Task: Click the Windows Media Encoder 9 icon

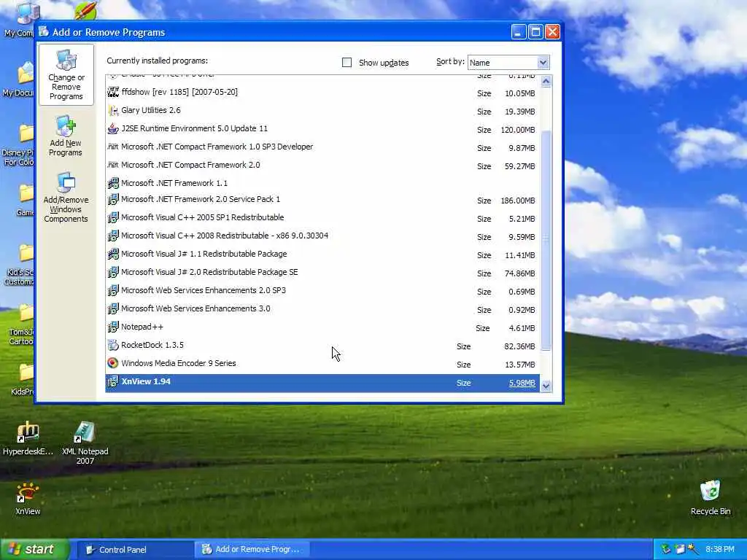Action: click(113, 363)
